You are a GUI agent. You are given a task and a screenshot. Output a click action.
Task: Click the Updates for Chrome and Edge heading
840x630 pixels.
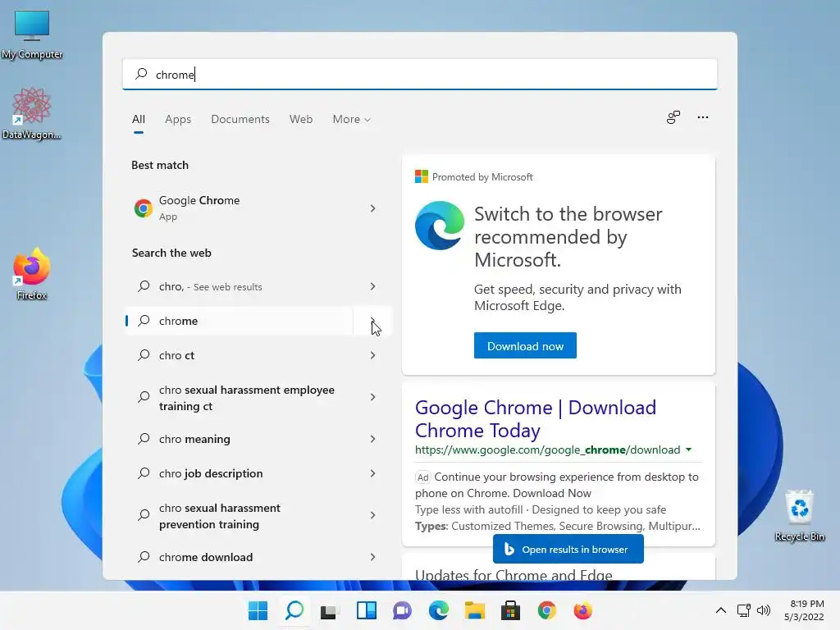(x=514, y=575)
